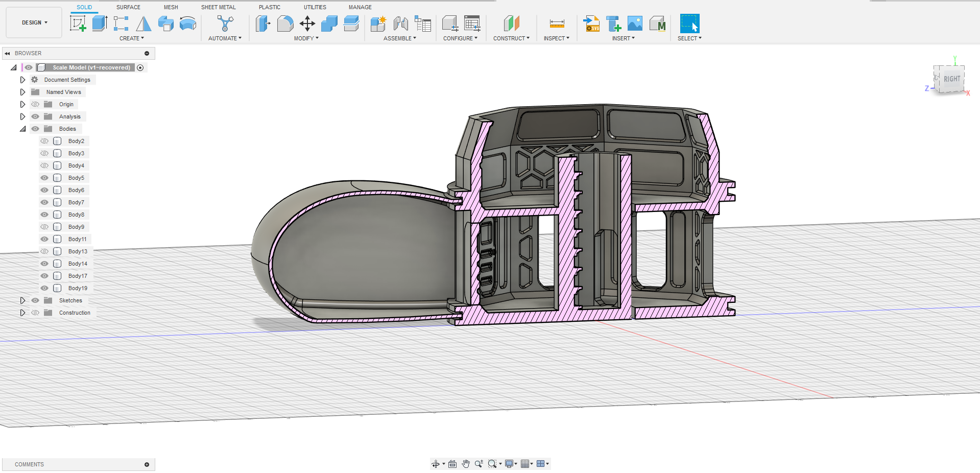This screenshot has width=980, height=473.
Task: Collapse the Bodies folder
Action: tap(22, 129)
